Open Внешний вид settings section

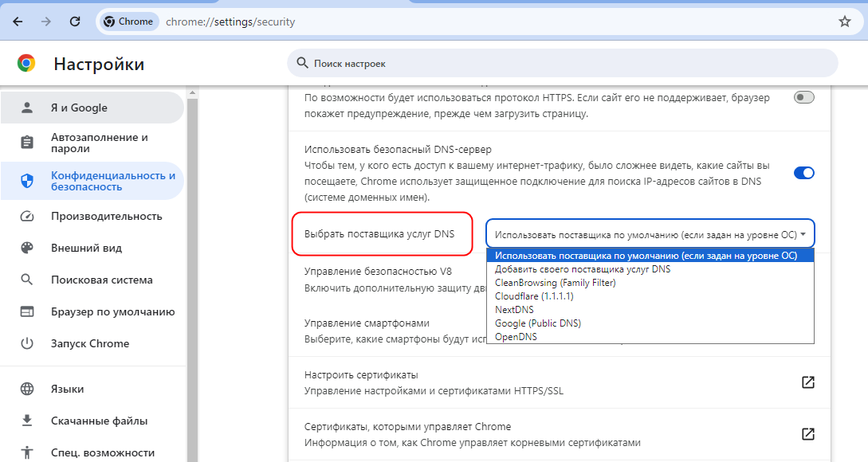92,248
